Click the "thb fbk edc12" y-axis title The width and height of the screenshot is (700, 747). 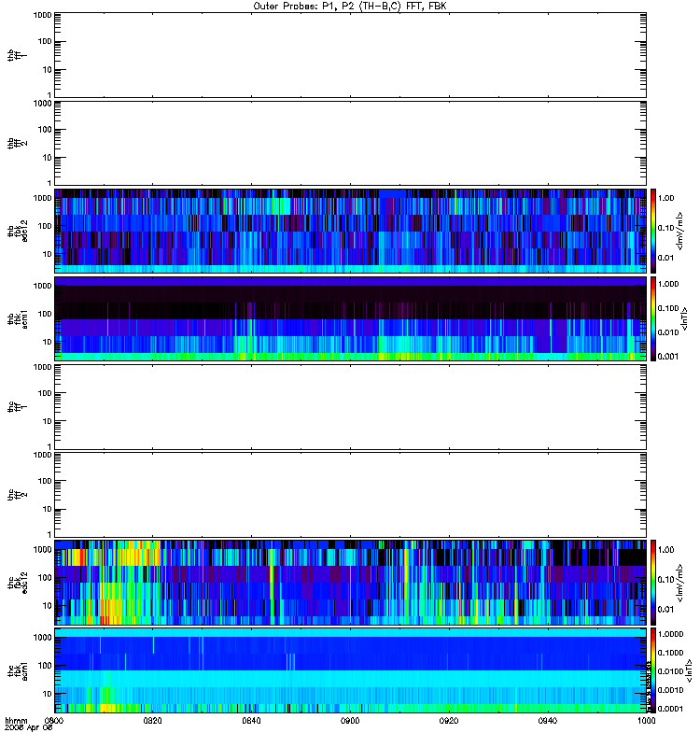coord(17,231)
